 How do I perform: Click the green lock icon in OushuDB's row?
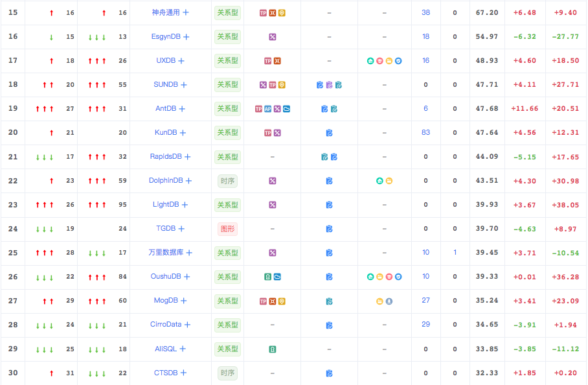(x=268, y=276)
